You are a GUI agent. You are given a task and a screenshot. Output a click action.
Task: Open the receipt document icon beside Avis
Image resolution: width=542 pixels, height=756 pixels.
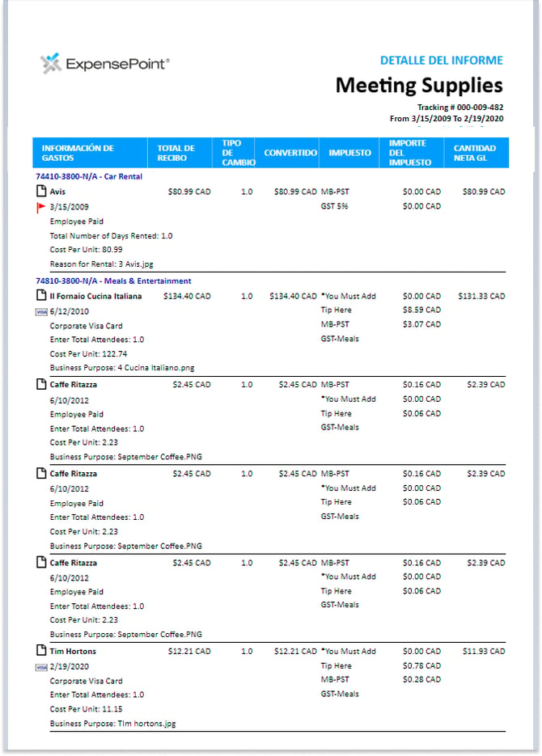click(42, 191)
